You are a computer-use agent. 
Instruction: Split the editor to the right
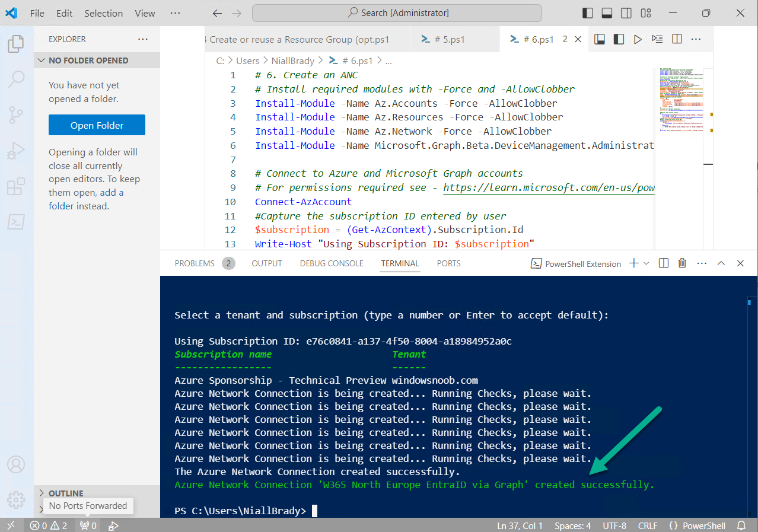(x=677, y=39)
